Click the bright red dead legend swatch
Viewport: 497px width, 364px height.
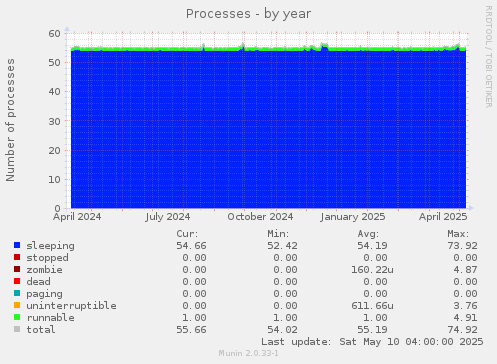(17, 281)
